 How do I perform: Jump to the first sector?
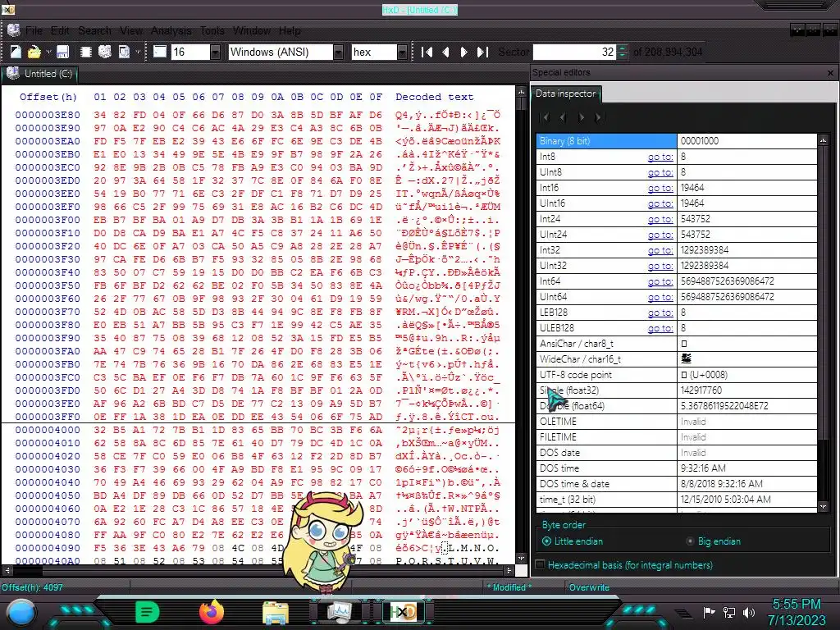(x=427, y=52)
